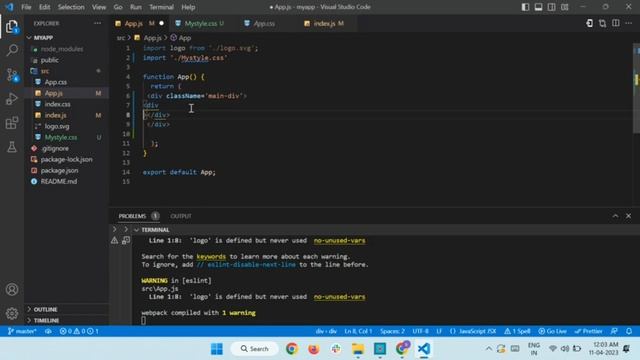Open File Explorer from the taskbar
Viewport: 640px width, 360px height.
click(x=358, y=349)
